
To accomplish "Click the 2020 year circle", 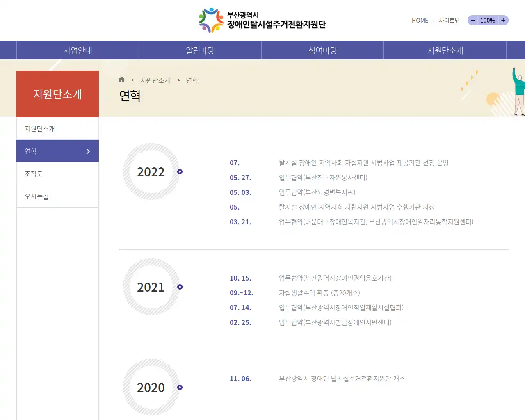I will (151, 387).
